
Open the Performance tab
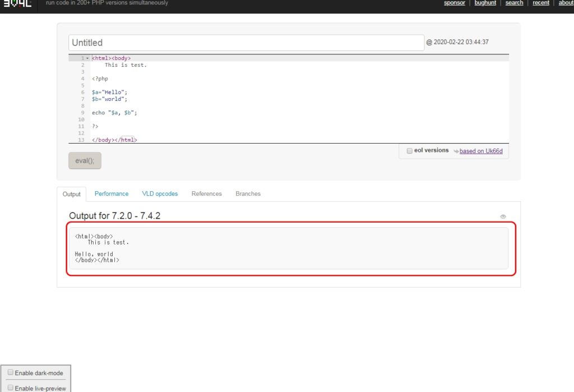[112, 194]
